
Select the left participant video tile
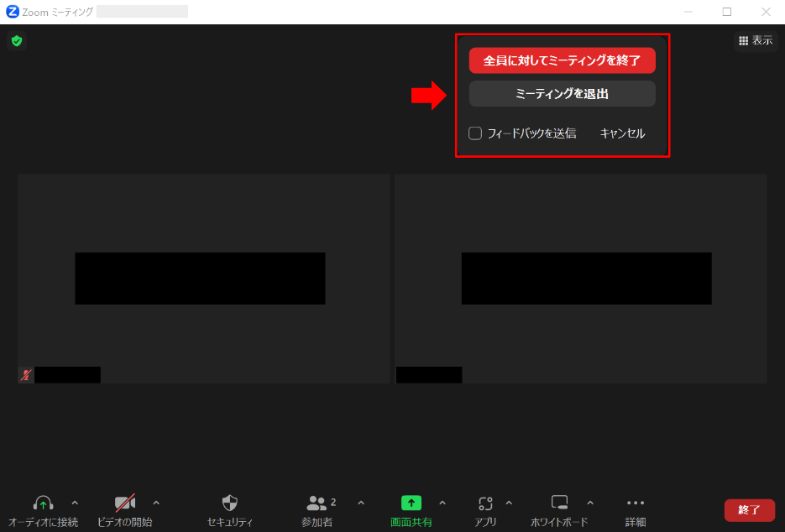[203, 279]
